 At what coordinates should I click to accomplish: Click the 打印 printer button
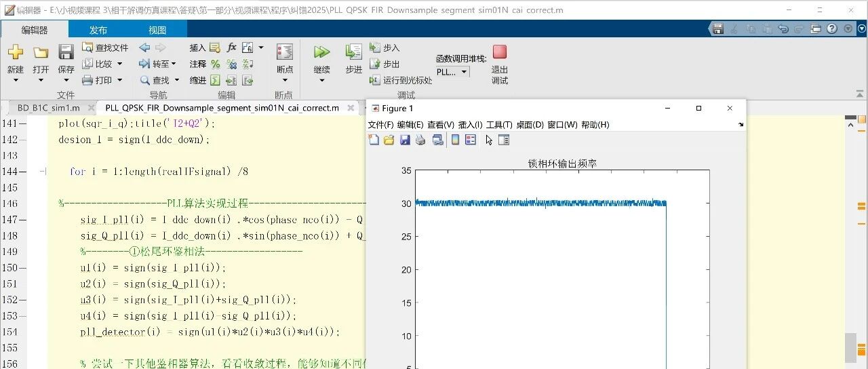click(x=102, y=80)
